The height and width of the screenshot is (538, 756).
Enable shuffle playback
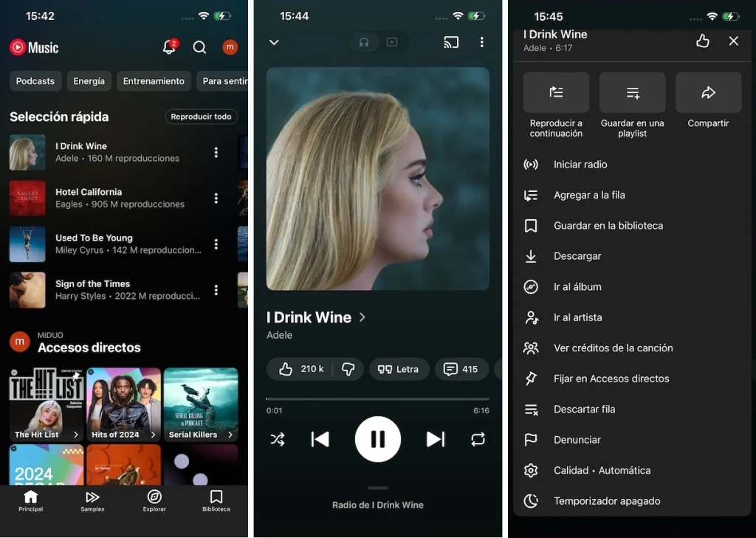pyautogui.click(x=277, y=439)
